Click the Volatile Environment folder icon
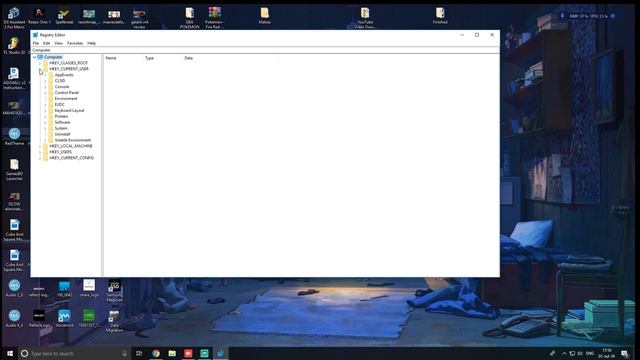Image resolution: width=640 pixels, height=360 pixels. [x=51, y=140]
